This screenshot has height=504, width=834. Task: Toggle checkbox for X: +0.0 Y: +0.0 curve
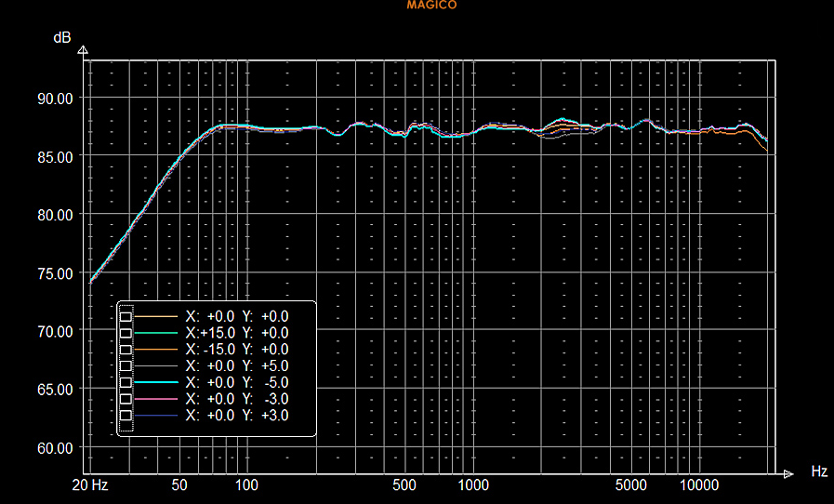[126, 317]
